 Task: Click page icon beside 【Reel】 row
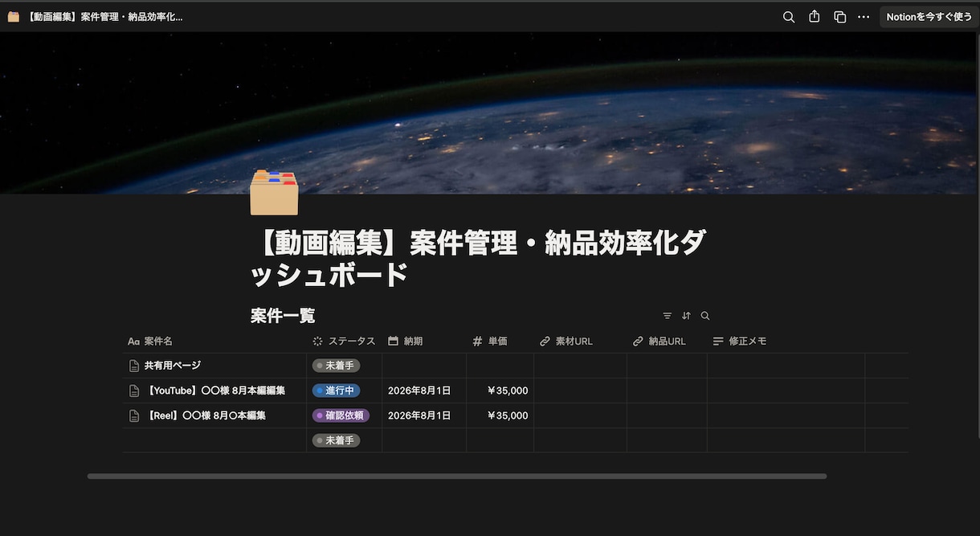(x=134, y=415)
